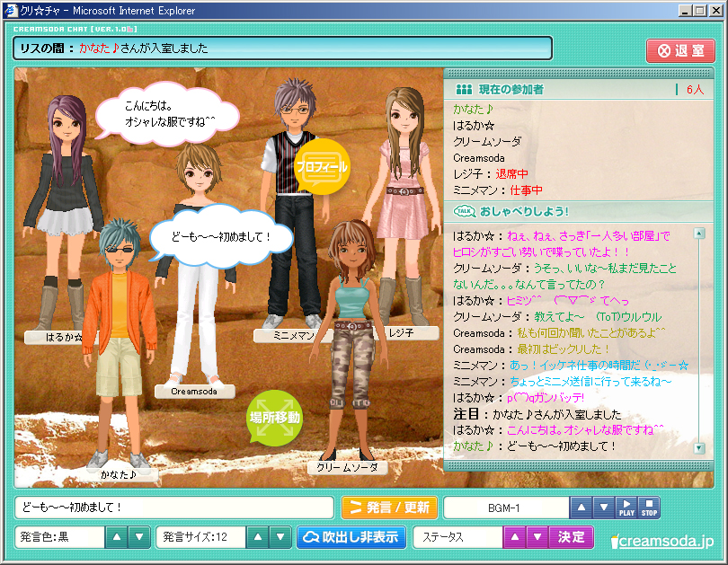Viewport: 728px width, 565px height.
Task: Open the プロフィール profile bubble
Action: pyautogui.click(x=322, y=166)
